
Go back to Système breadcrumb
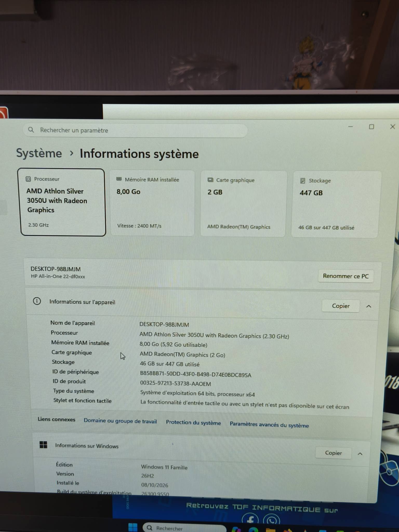coord(39,153)
